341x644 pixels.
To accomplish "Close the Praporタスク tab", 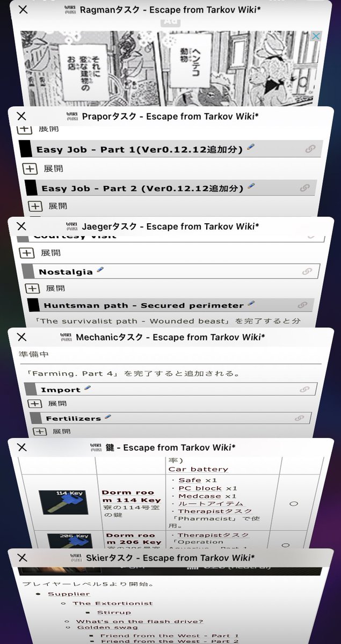I will (x=21, y=116).
